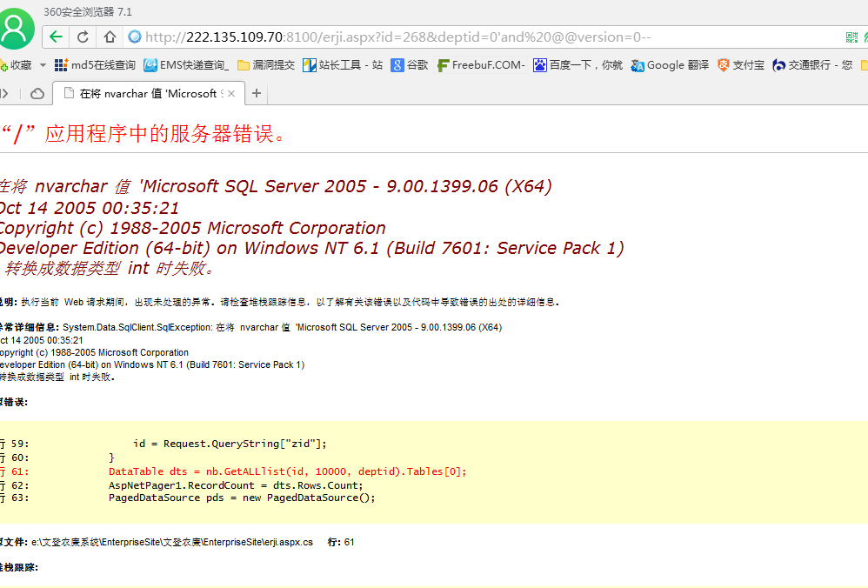This screenshot has height=588, width=868.
Task: Go back with the green arrow button
Action: click(x=56, y=37)
